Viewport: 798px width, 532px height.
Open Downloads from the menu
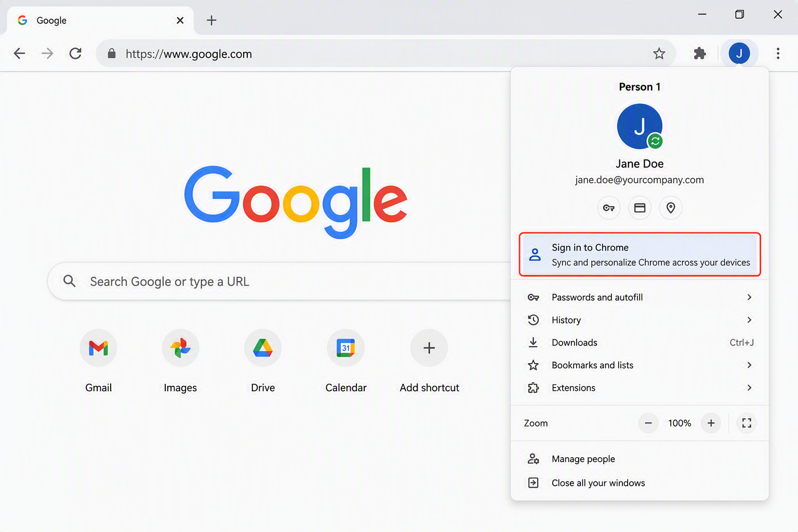[640, 342]
